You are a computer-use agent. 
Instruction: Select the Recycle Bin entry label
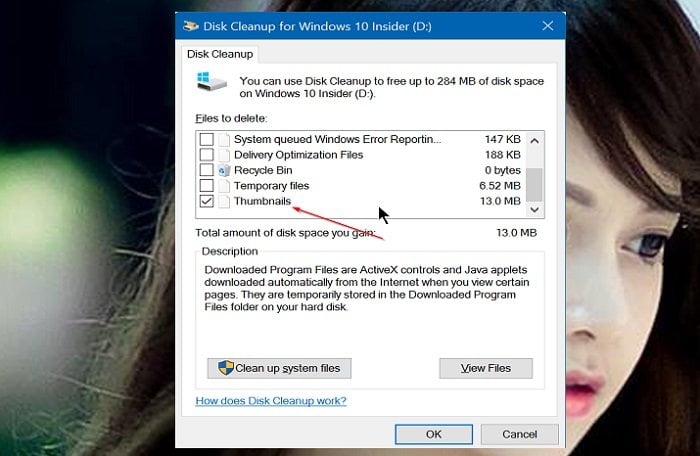point(263,170)
